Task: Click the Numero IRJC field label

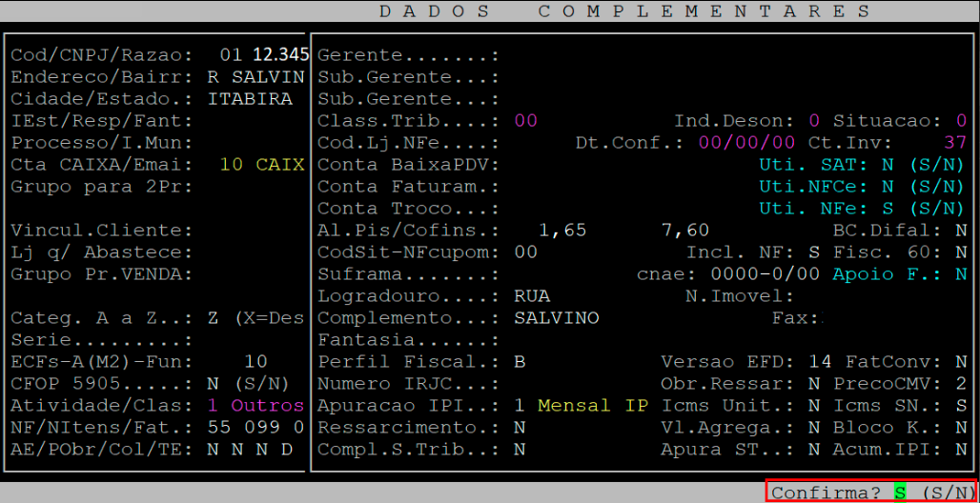Action: tap(408, 384)
